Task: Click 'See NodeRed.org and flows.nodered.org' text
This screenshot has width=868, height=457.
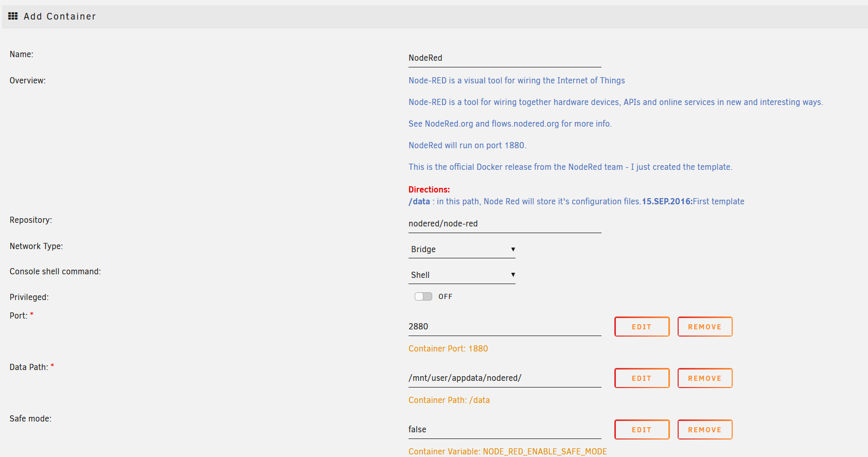Action: pos(510,124)
